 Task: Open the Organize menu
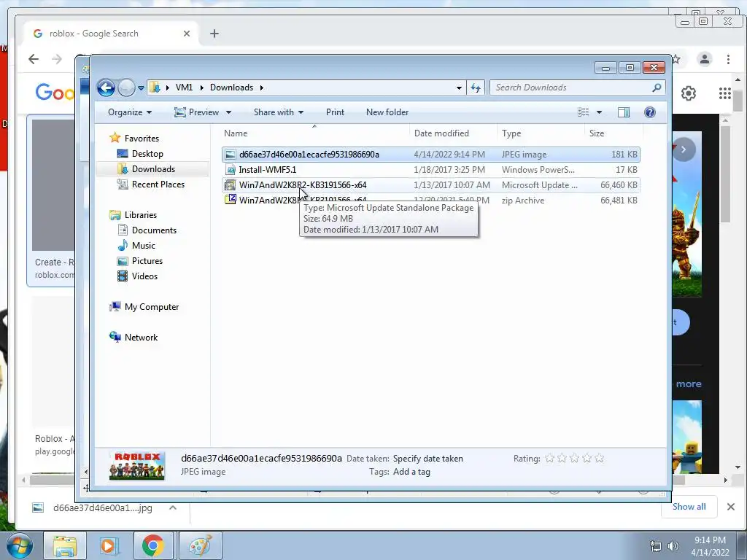pyautogui.click(x=130, y=112)
